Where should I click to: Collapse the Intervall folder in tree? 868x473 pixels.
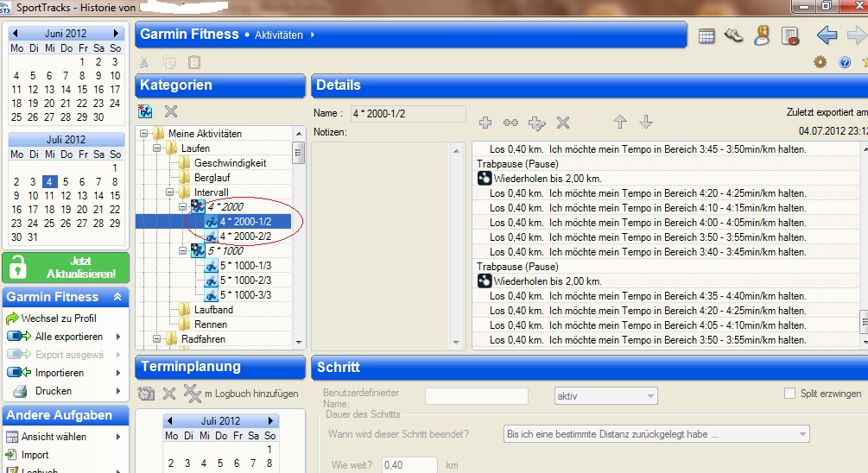171,192
